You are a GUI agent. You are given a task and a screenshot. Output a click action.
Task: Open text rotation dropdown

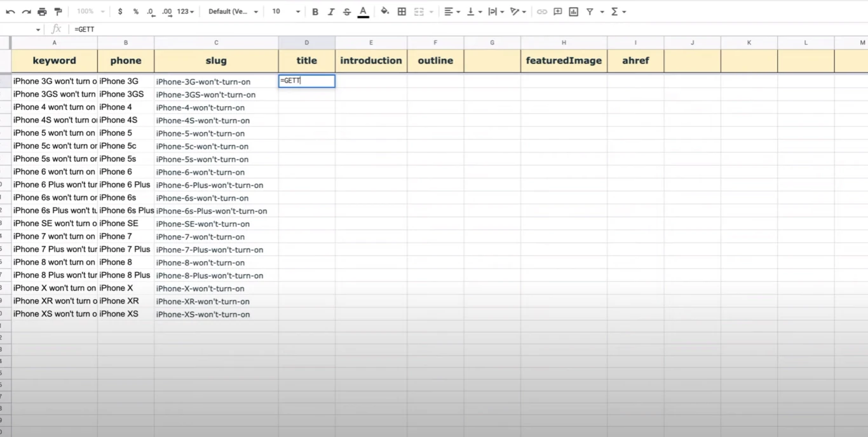point(518,11)
